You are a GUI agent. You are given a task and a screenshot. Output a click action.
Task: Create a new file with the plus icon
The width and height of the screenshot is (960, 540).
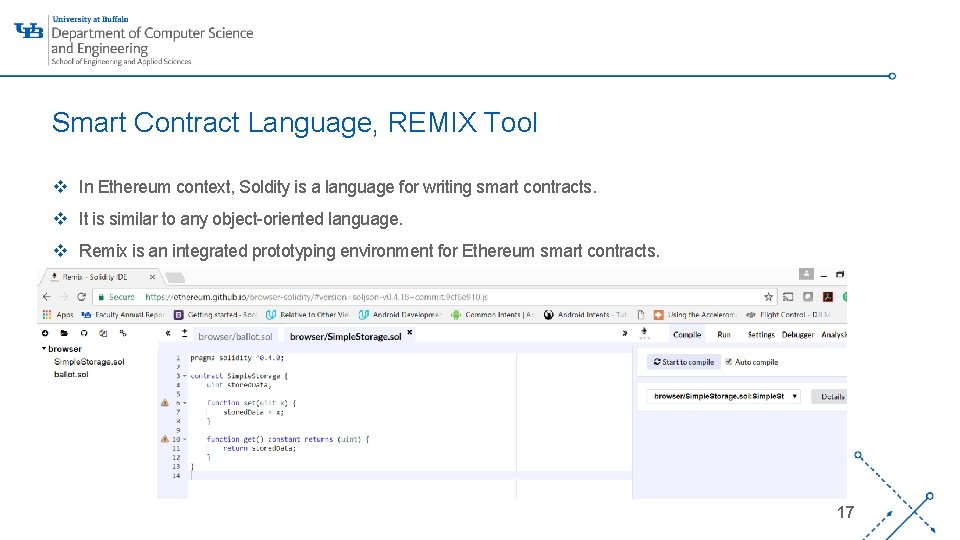(x=45, y=333)
